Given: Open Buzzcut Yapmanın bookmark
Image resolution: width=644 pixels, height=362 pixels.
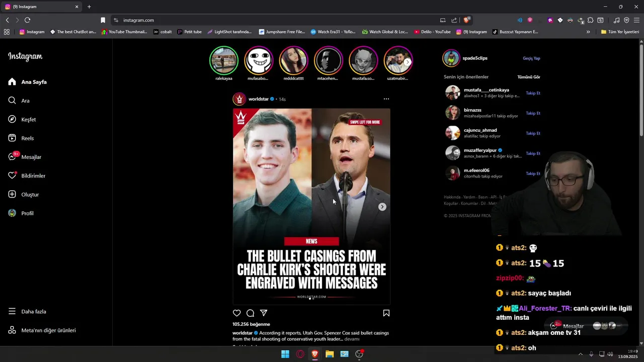Looking at the screenshot, I should (515, 32).
